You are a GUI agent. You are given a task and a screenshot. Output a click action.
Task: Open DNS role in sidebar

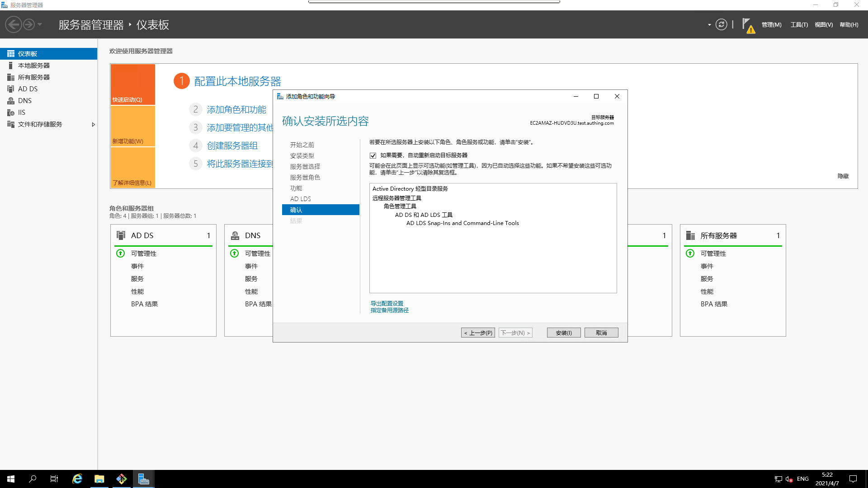pyautogui.click(x=24, y=101)
